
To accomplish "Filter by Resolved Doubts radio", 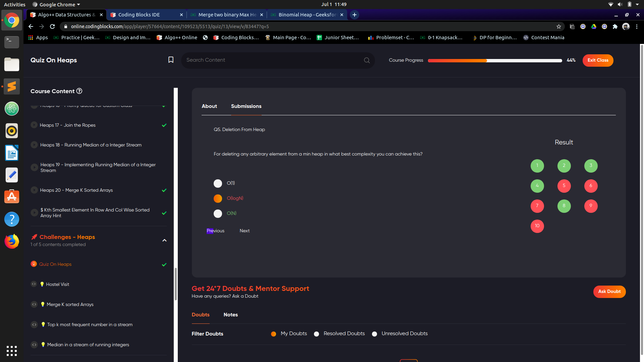I will [x=316, y=334].
